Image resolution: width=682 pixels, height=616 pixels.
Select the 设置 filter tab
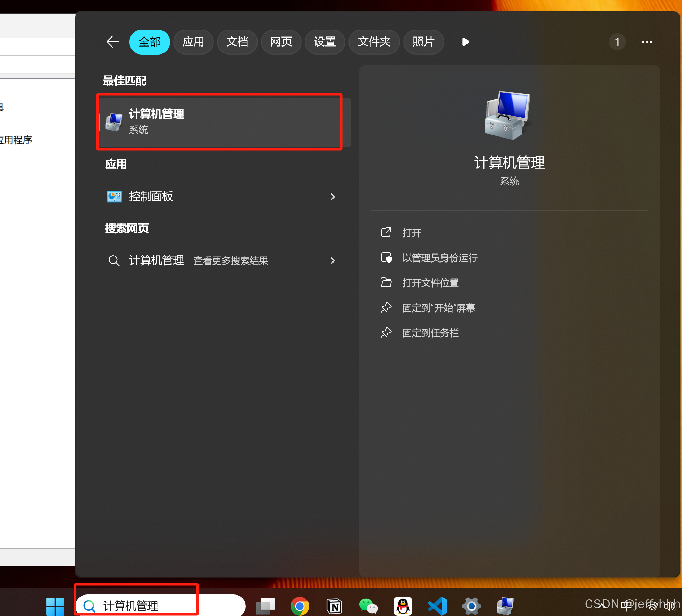pos(325,42)
